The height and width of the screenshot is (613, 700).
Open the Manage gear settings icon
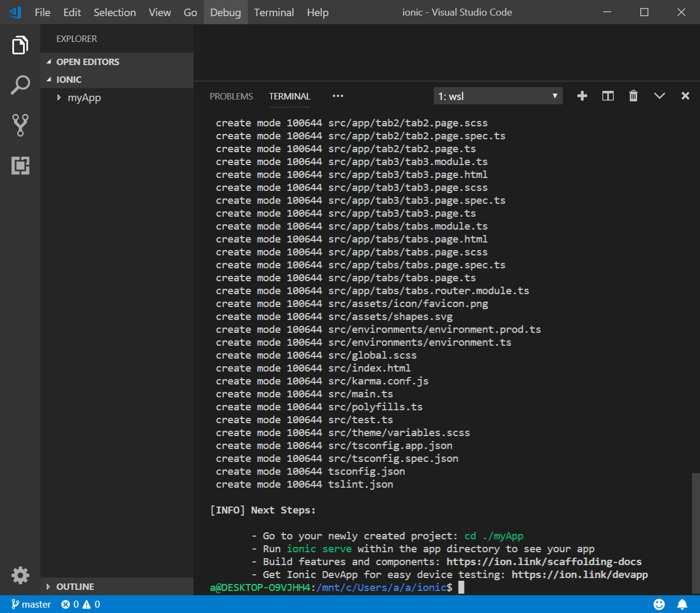[20, 575]
